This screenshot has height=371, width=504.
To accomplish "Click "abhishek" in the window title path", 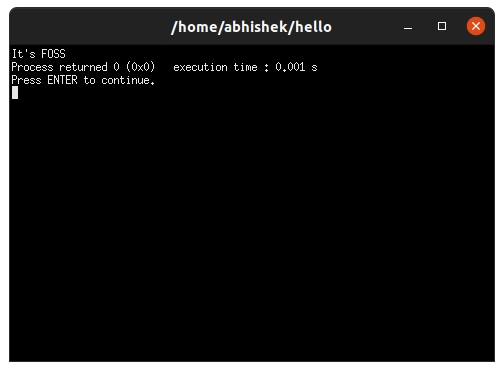I will [x=255, y=27].
